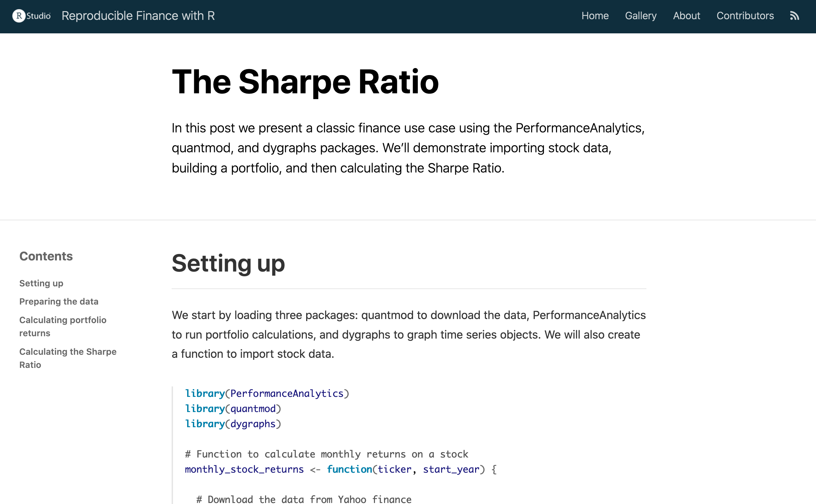Screen dimensions: 816x504
Task: Jump to Setting up in Contents
Action: tap(41, 283)
